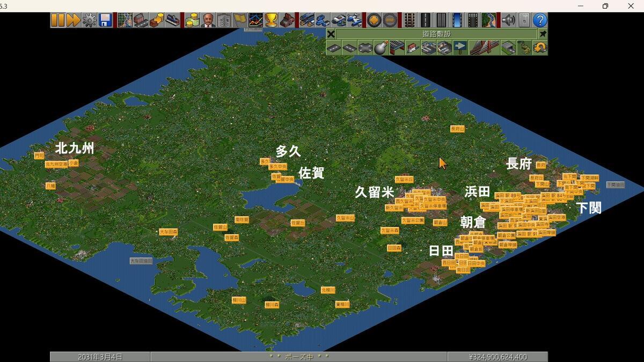The width and height of the screenshot is (644, 362).
Task: Select the one-way road arrow tool
Action: tap(460, 47)
